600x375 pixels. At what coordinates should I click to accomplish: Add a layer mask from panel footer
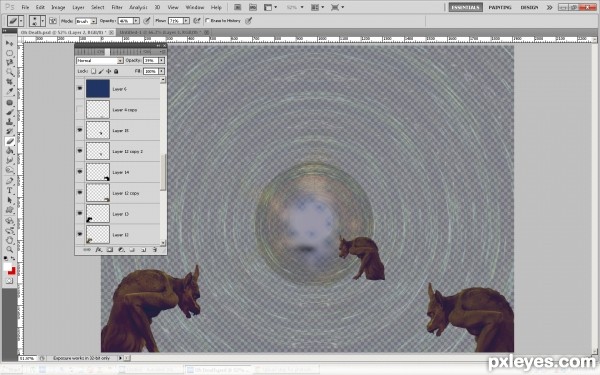110,250
